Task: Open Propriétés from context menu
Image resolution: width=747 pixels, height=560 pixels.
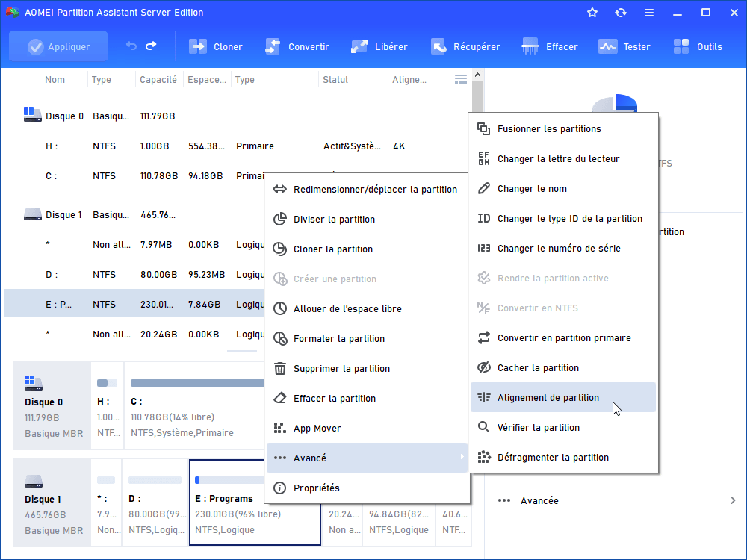Action: 366,488
